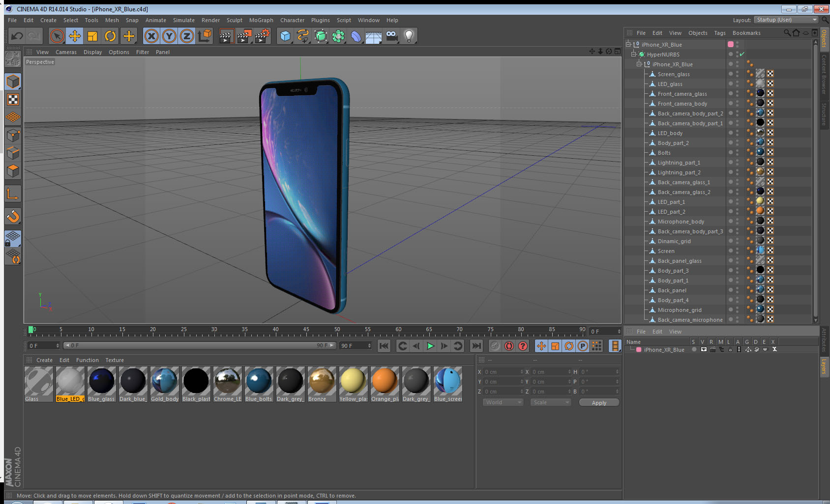This screenshot has height=504, width=830.
Task: Record active objects keyframe
Action: point(495,346)
